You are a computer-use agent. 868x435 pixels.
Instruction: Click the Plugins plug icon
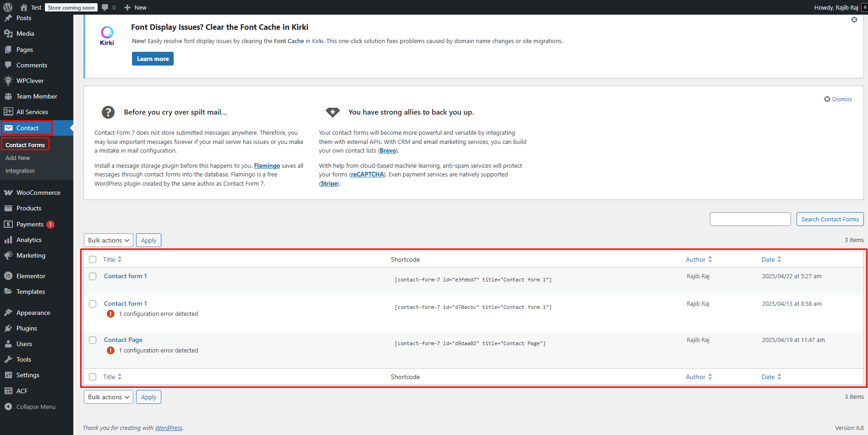tap(8, 328)
